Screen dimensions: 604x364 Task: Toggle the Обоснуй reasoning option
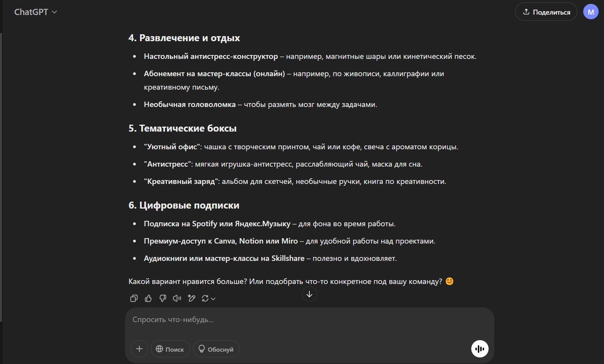[x=216, y=349]
